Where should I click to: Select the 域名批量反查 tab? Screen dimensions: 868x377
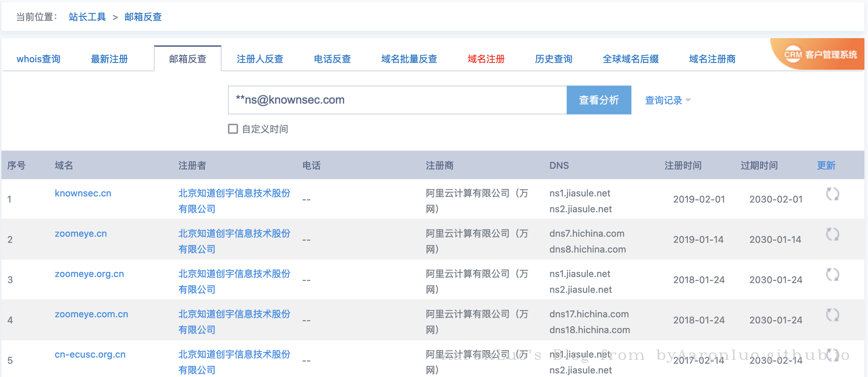[409, 59]
